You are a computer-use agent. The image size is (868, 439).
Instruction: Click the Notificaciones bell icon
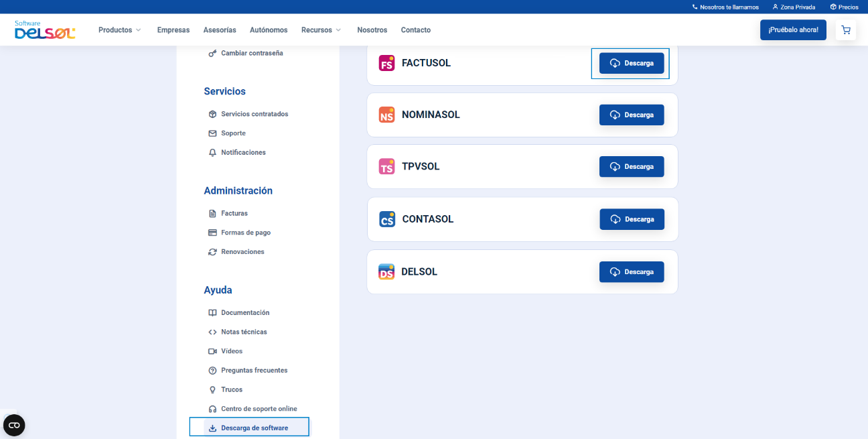212,152
